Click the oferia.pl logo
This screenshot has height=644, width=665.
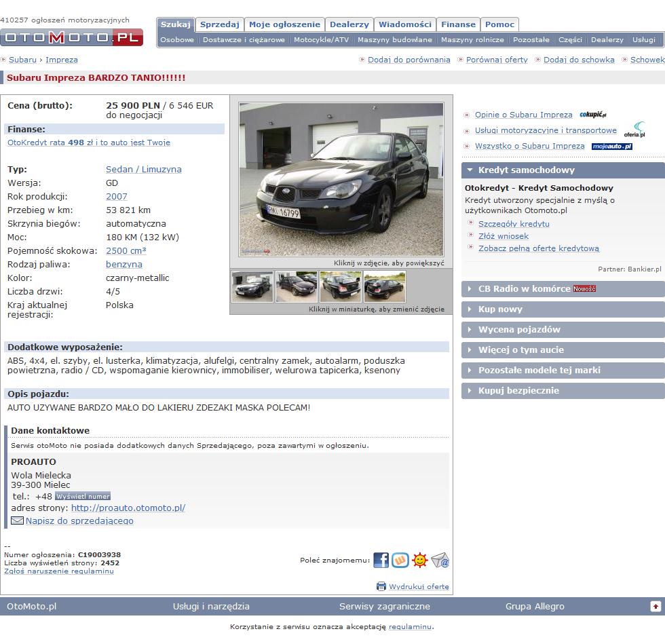coord(634,130)
